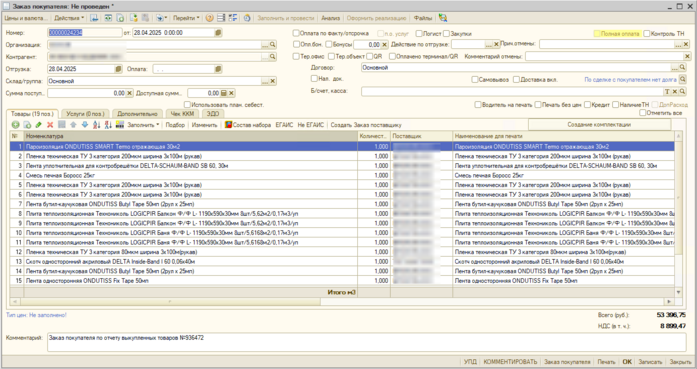Click the structure tree icon in top toolbar
The image size is (697, 369).
point(232,18)
